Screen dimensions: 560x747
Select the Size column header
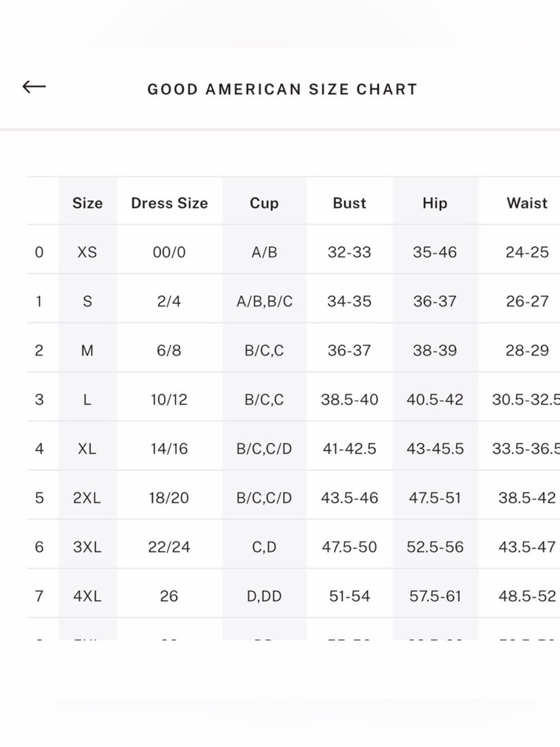87,203
